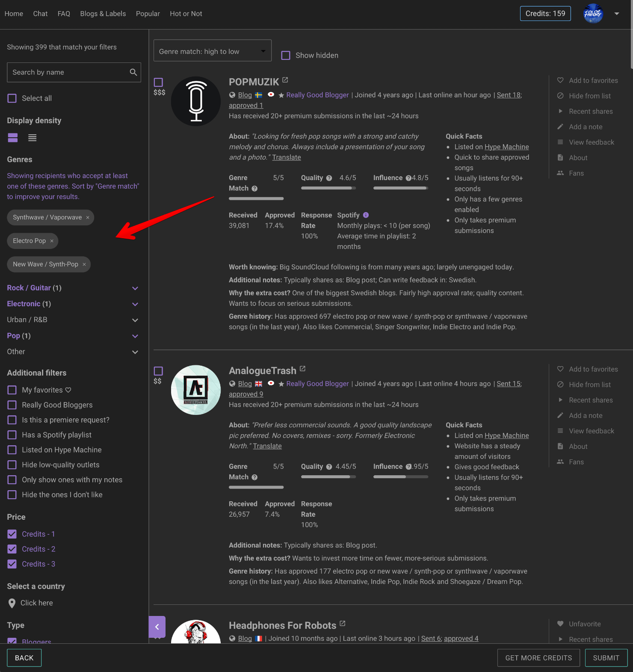Select the card view density icon

point(13,138)
